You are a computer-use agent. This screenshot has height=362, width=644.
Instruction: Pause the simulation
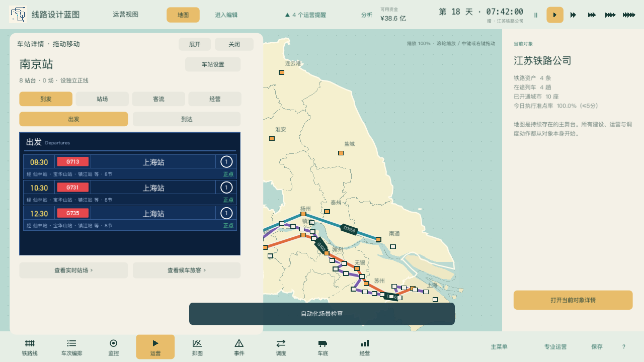pyautogui.click(x=536, y=15)
